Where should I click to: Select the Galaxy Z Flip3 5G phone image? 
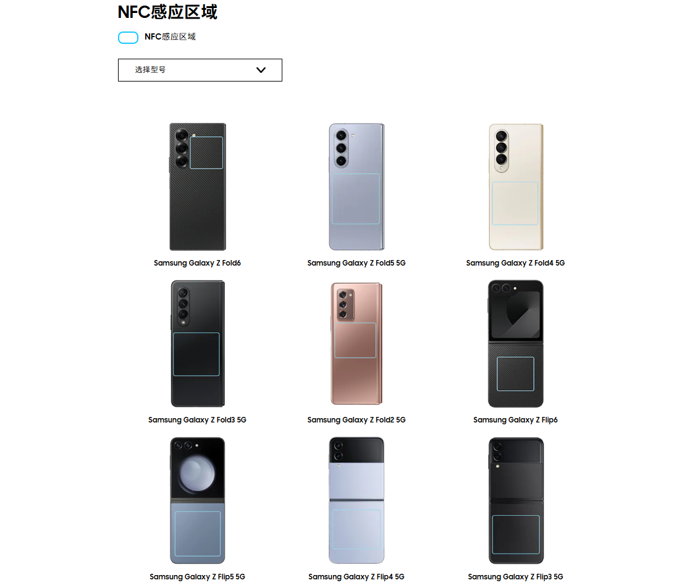[x=516, y=500]
